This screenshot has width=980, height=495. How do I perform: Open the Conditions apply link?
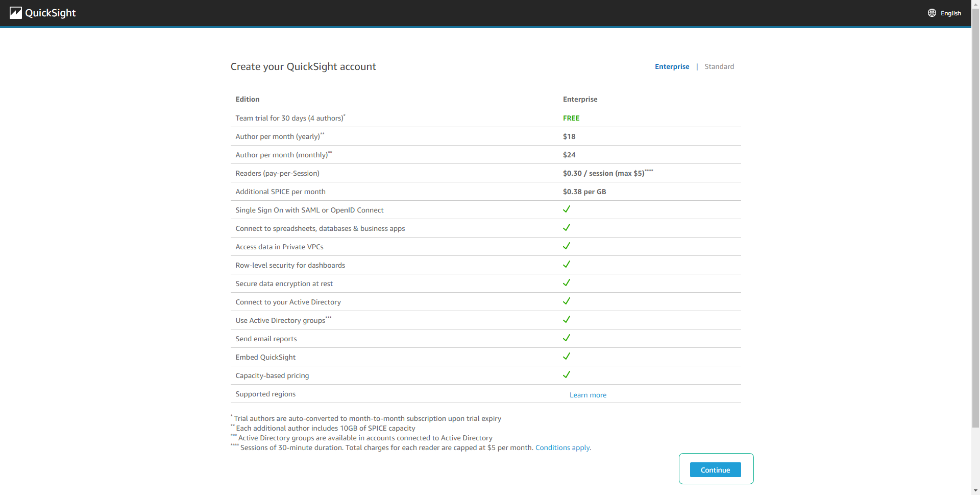[x=562, y=447]
